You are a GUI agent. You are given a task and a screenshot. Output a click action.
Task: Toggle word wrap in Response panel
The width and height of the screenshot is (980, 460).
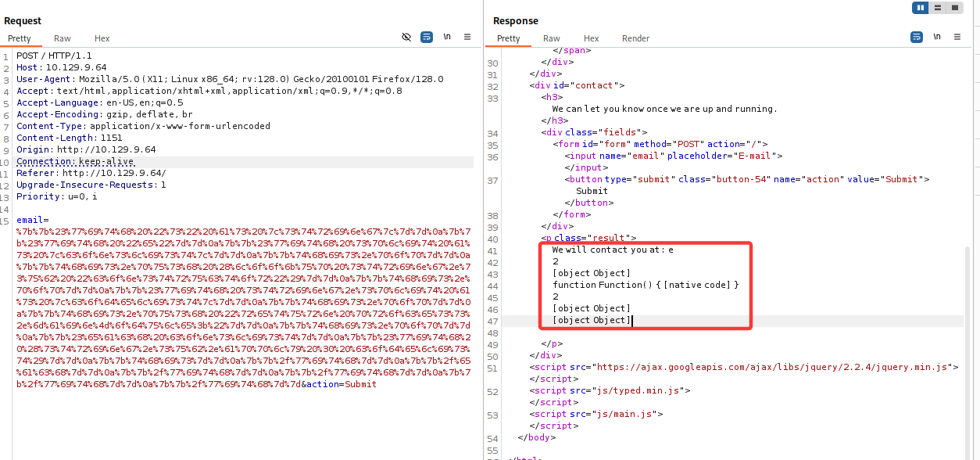click(x=917, y=37)
